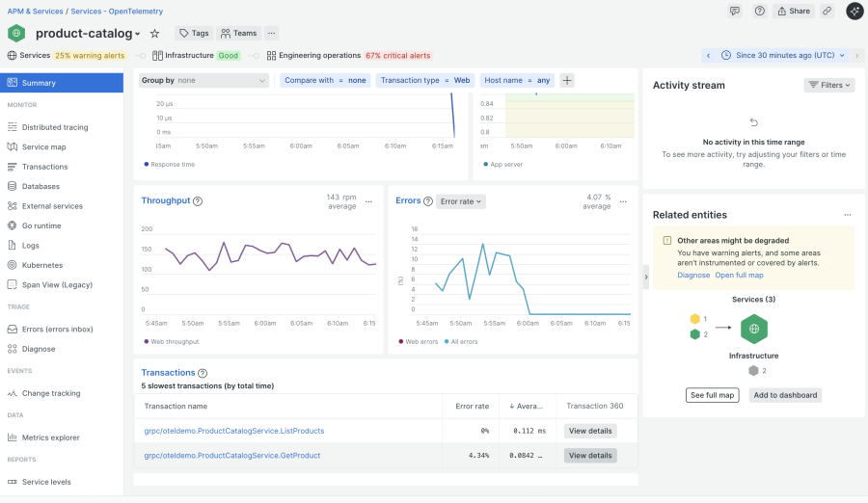The image size is (868, 503).
Task: View details for GetProduct transaction
Action: (x=590, y=456)
